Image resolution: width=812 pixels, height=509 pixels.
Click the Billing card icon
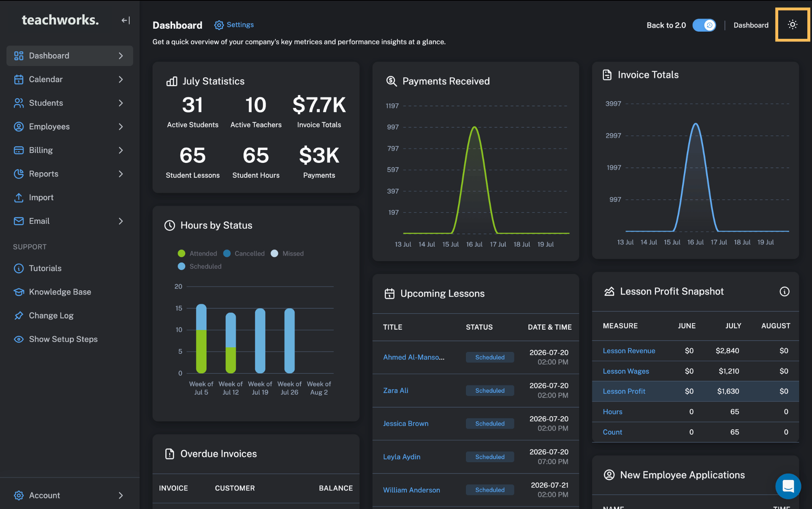point(19,150)
